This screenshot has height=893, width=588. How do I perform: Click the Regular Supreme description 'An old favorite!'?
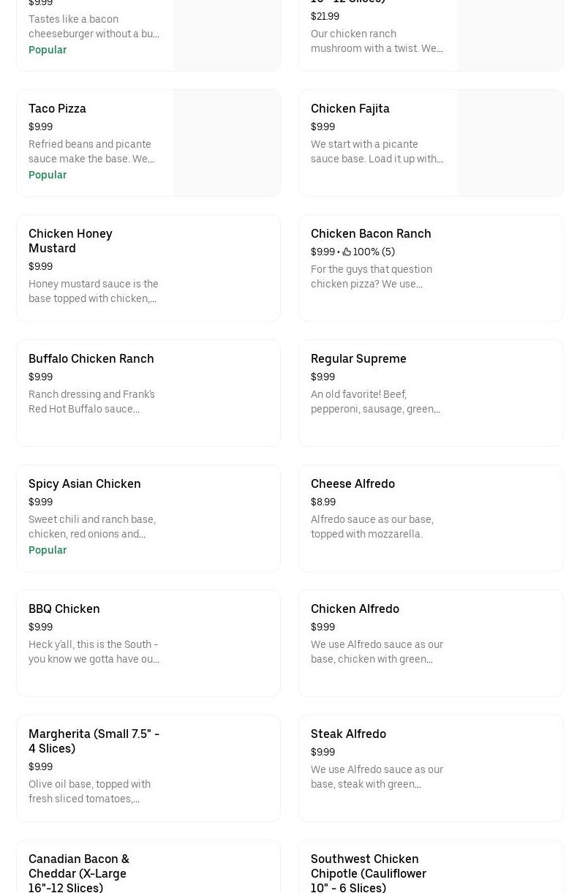[x=376, y=402]
